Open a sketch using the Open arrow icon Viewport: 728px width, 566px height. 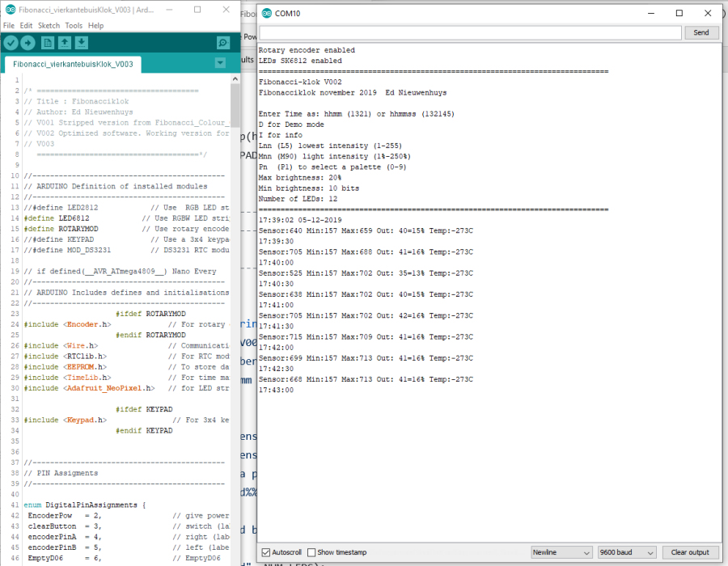[x=65, y=43]
